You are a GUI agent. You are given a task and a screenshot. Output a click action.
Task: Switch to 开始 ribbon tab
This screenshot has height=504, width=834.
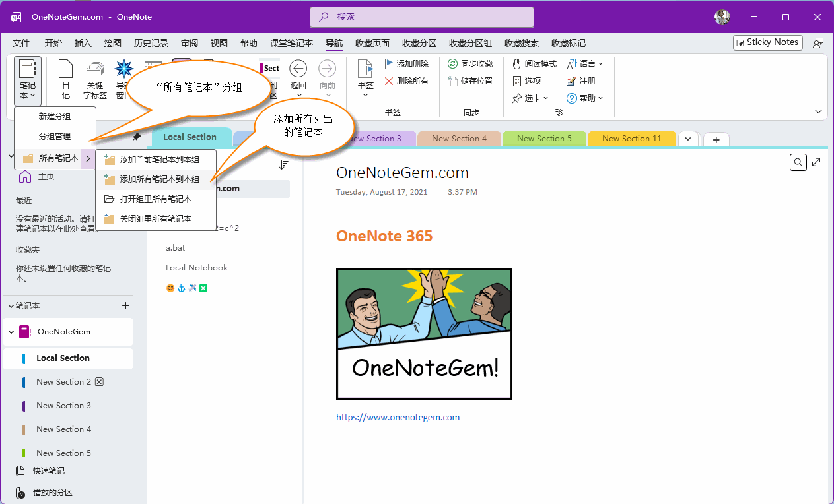(53, 43)
